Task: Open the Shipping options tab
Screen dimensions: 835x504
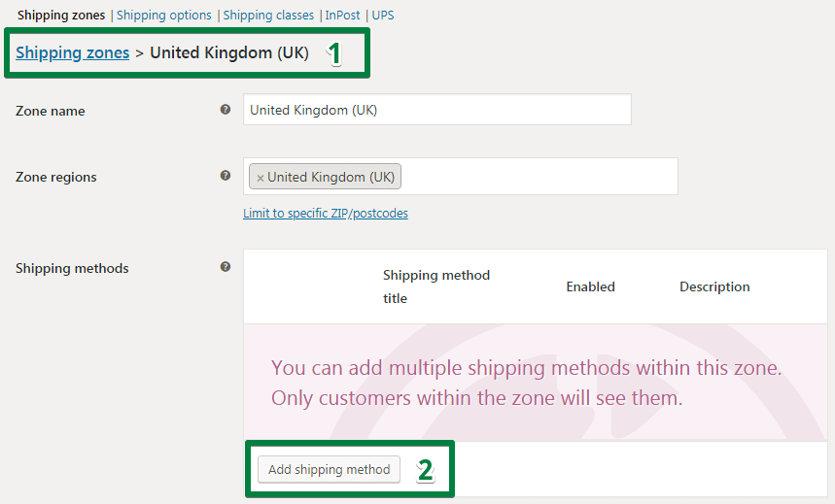Action: (x=164, y=15)
